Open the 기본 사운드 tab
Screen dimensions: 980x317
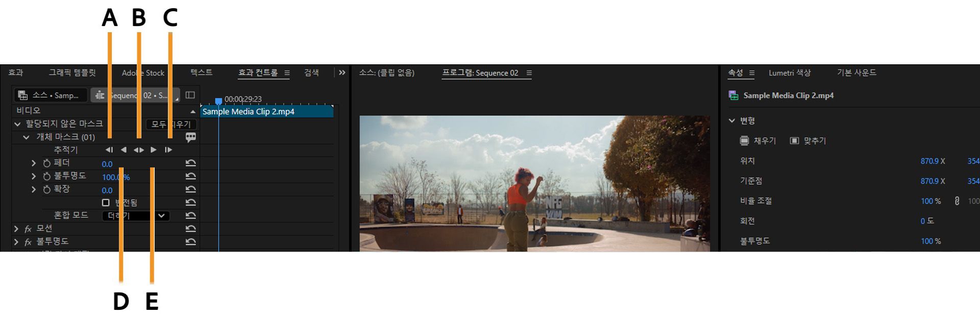(856, 72)
